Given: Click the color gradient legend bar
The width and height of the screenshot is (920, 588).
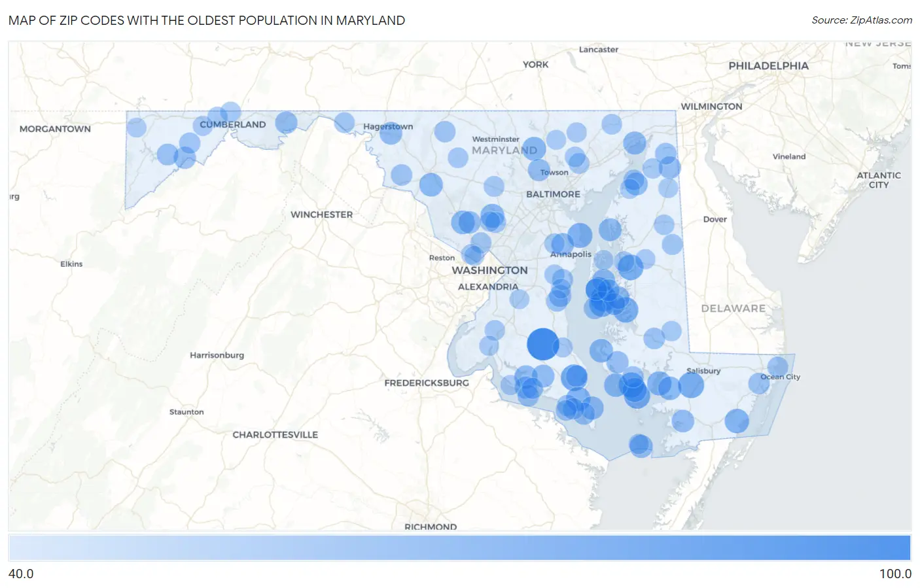Looking at the screenshot, I should click(x=459, y=547).
